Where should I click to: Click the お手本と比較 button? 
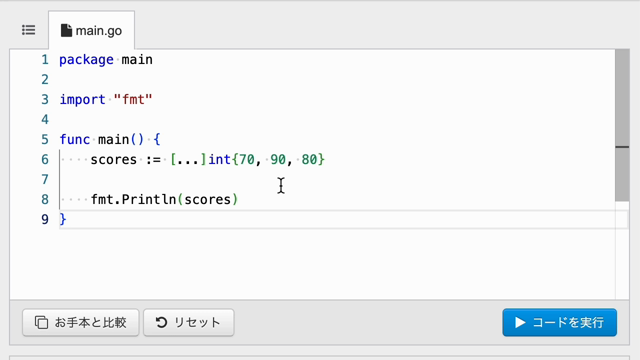(x=81, y=322)
